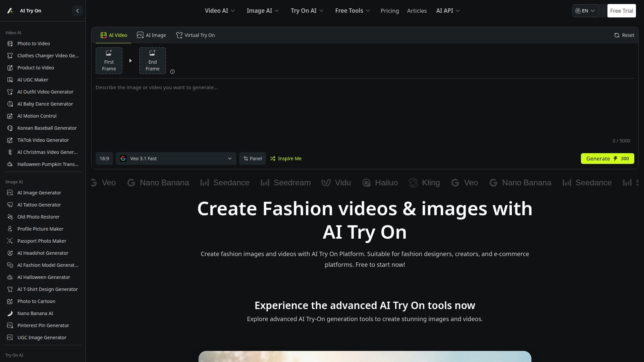Expand the Image AI navigation menu
Image resolution: width=644 pixels, height=362 pixels.
pos(263,11)
